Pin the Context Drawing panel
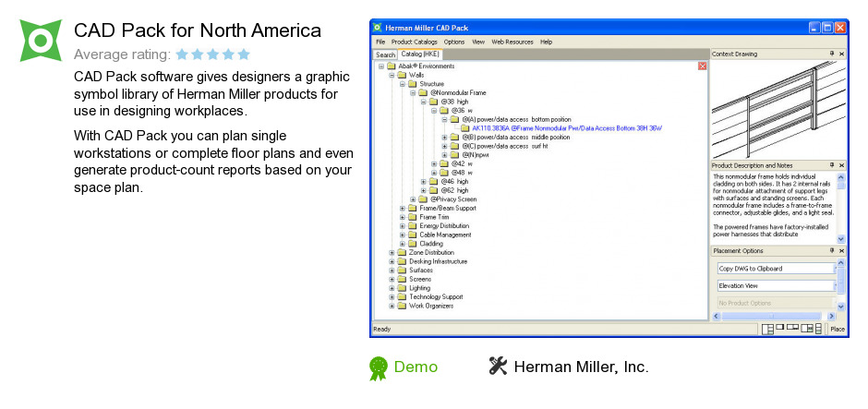868x409 pixels. point(831,54)
